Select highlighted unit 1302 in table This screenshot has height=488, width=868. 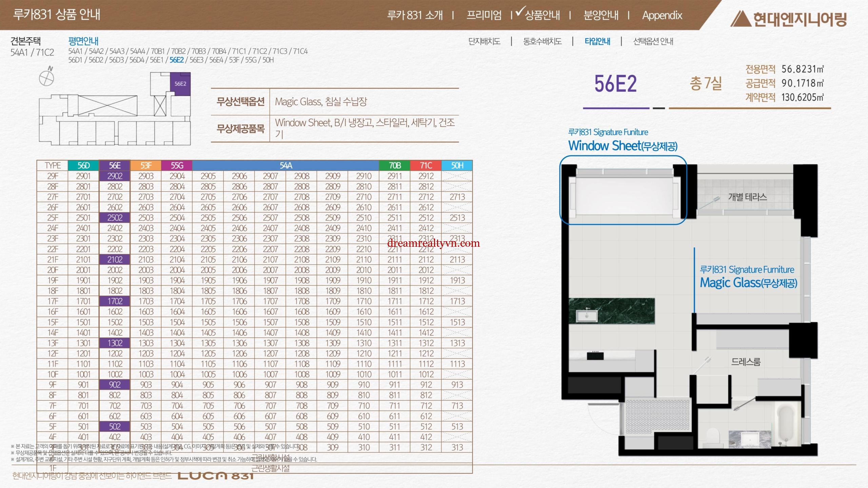115,343
